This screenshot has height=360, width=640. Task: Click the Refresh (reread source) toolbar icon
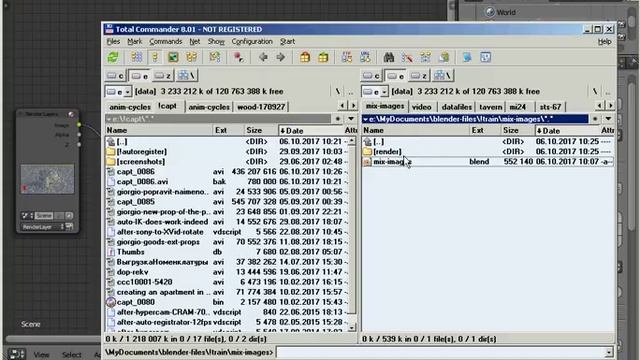[113, 57]
